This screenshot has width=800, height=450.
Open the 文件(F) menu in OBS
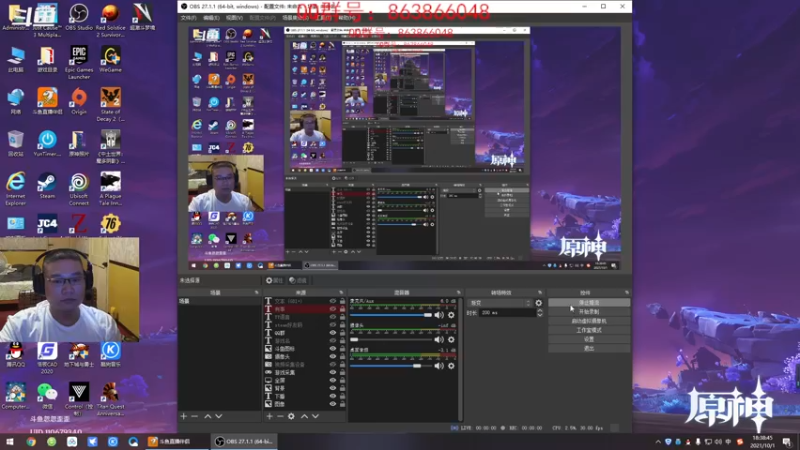coord(189,18)
